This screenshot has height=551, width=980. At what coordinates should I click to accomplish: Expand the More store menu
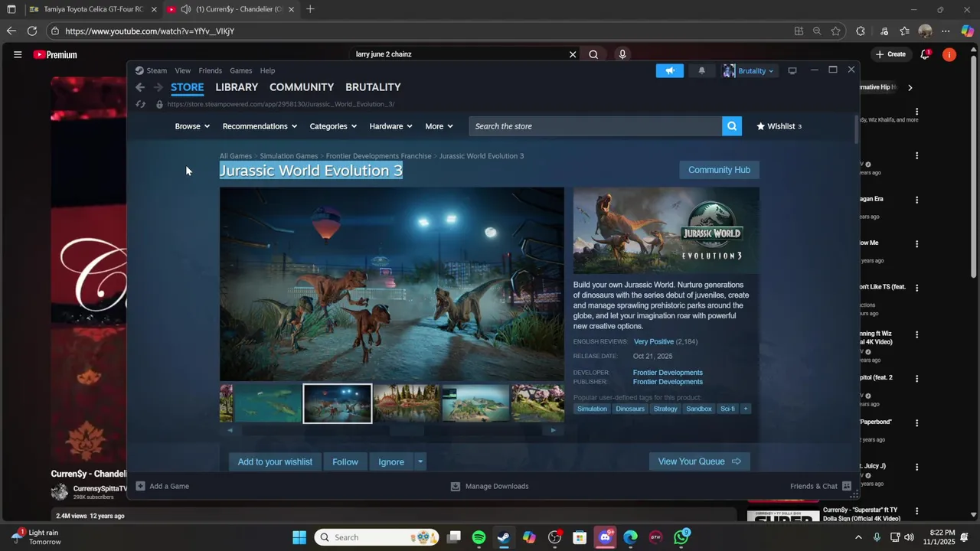coord(439,126)
